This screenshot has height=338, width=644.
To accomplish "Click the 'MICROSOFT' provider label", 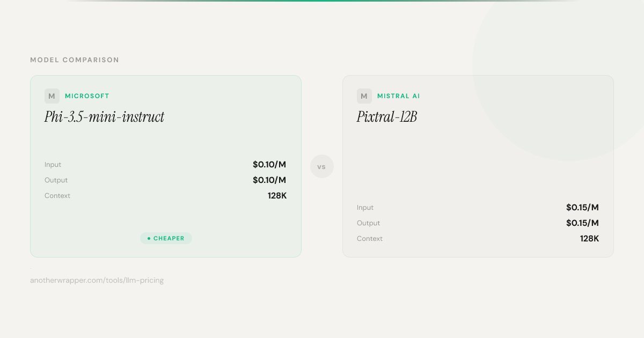I will tap(87, 96).
